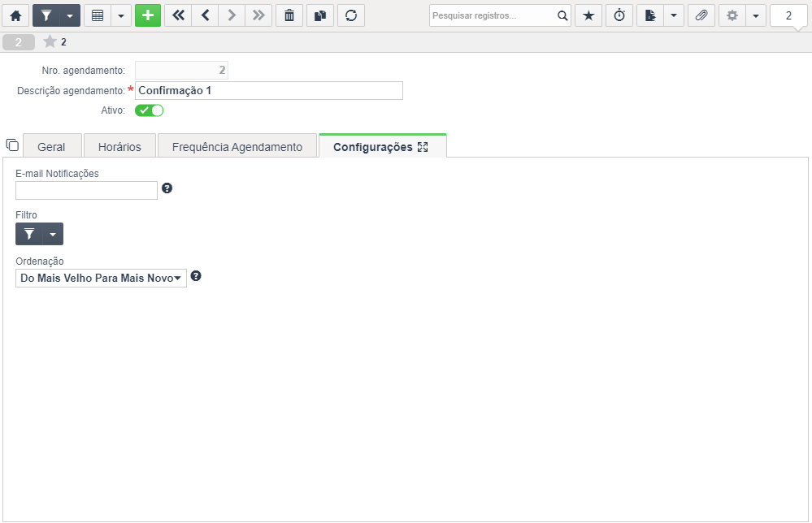
Task: Show help for E-mail Notificações
Action: click(167, 188)
